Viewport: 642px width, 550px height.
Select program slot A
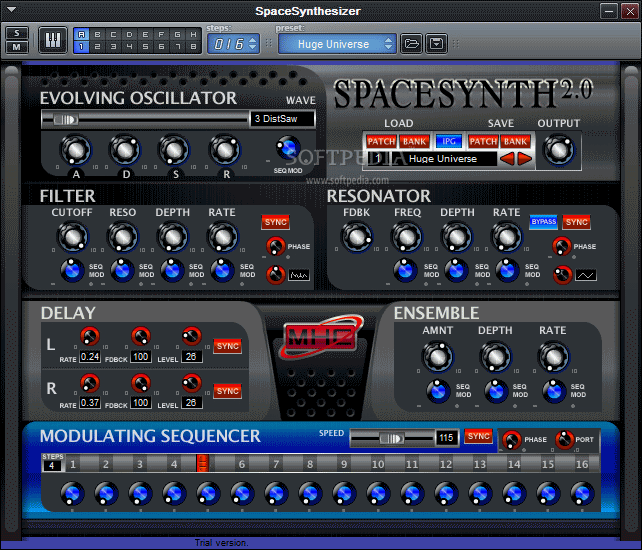(81, 34)
